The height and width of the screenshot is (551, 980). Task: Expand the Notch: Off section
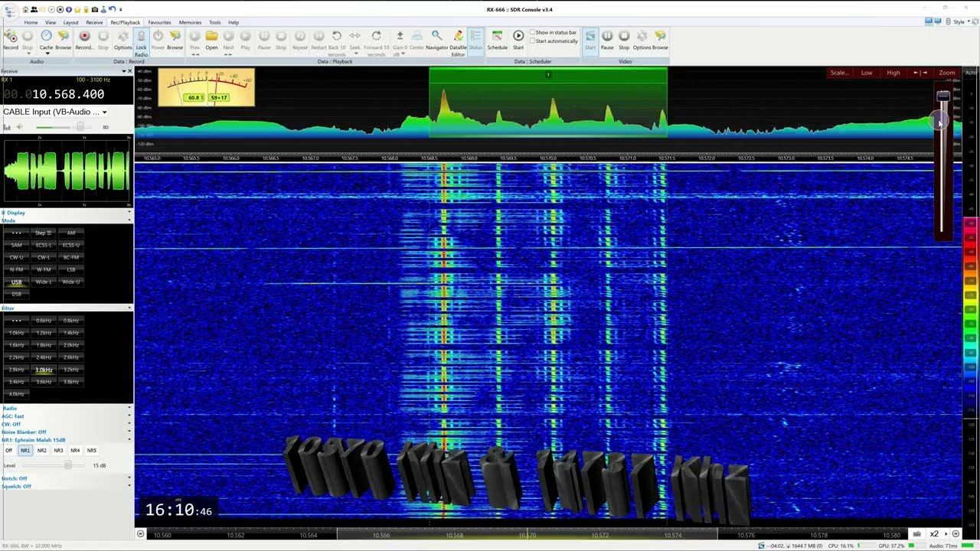click(x=129, y=478)
